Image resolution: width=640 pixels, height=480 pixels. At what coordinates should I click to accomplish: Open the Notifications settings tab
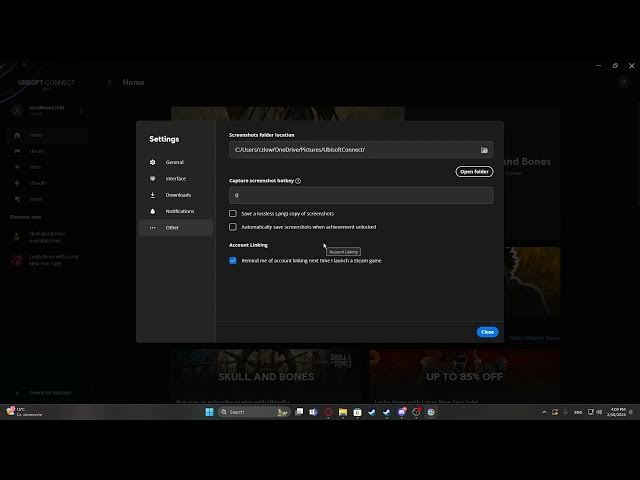[176, 211]
